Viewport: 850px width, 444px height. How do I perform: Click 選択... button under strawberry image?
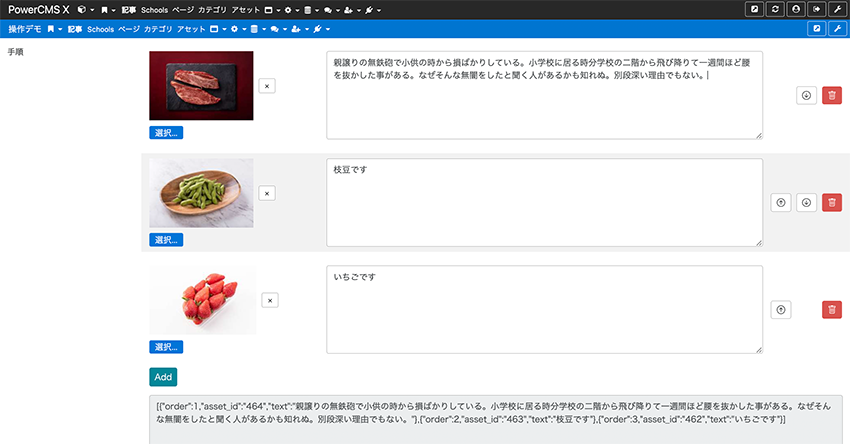coord(166,347)
